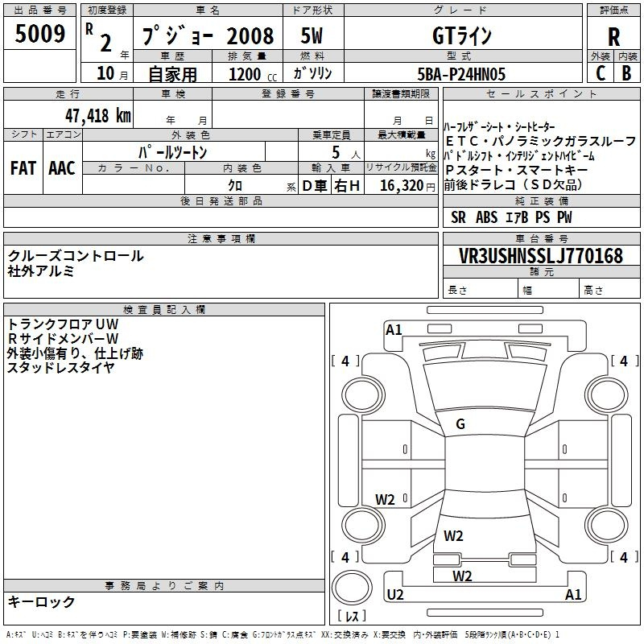This screenshot has height=644, width=644.
Task: Click SR in the 純正装備 row
Action: click(x=458, y=217)
